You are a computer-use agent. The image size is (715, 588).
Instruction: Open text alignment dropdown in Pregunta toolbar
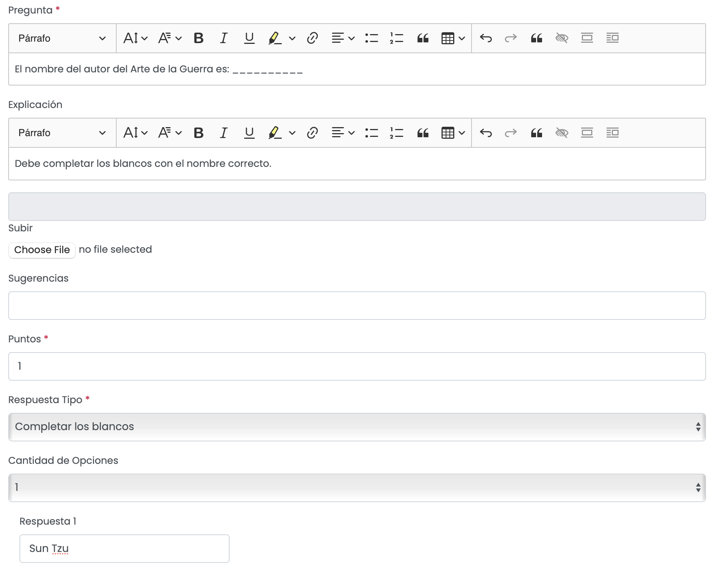[x=343, y=38]
